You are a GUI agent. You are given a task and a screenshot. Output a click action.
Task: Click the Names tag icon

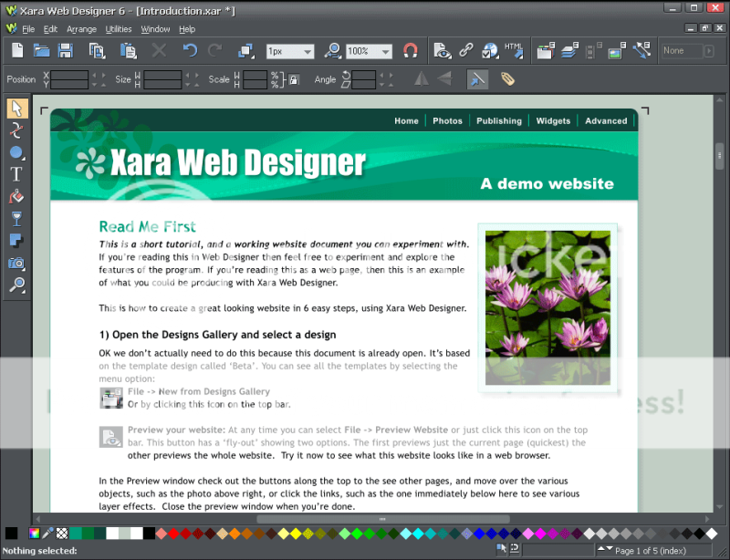click(x=507, y=79)
